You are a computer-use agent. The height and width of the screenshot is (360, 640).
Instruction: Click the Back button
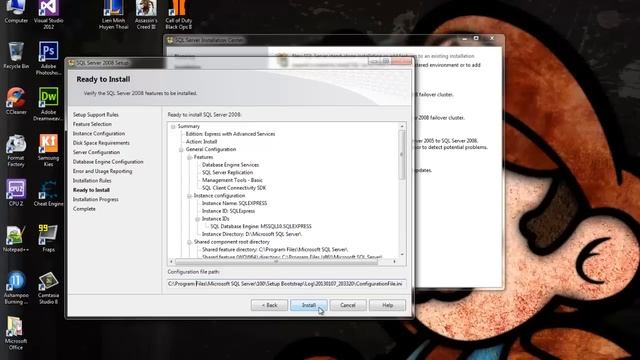pos(269,305)
